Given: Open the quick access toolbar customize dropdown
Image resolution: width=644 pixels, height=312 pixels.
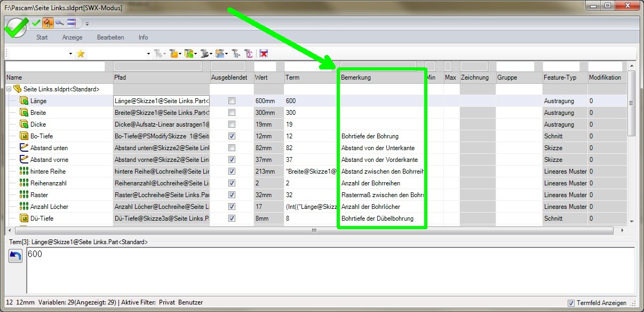Looking at the screenshot, I should [87, 24].
